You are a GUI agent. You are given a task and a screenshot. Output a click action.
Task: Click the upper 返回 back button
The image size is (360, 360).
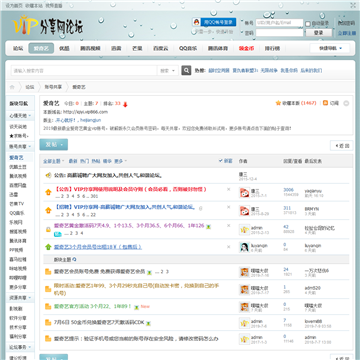point(341,146)
